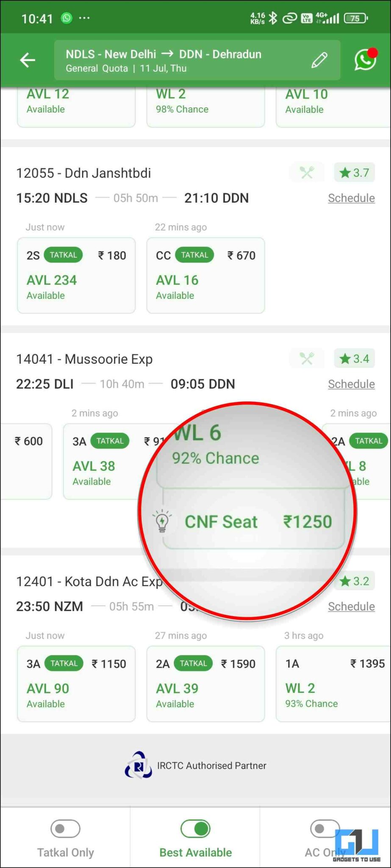
Task: Select the CC Tatkal availability card showing AVL 16
Action: pyautogui.click(x=205, y=275)
